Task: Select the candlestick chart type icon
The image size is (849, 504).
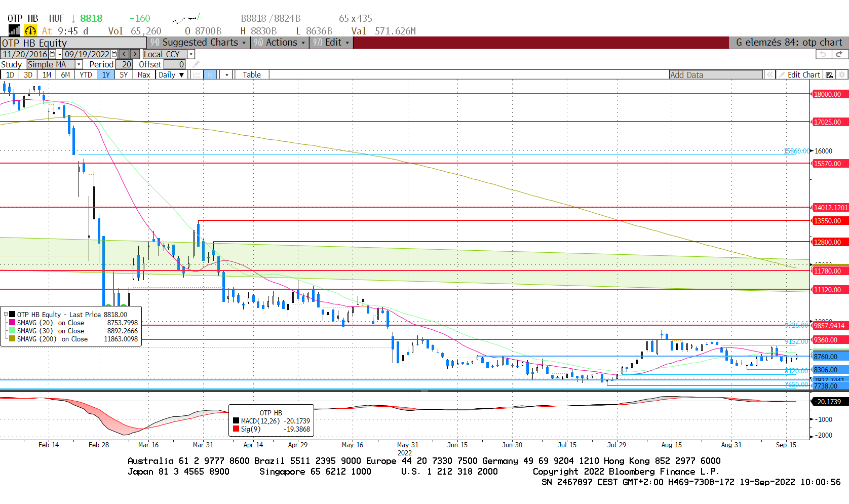Action: tap(210, 74)
